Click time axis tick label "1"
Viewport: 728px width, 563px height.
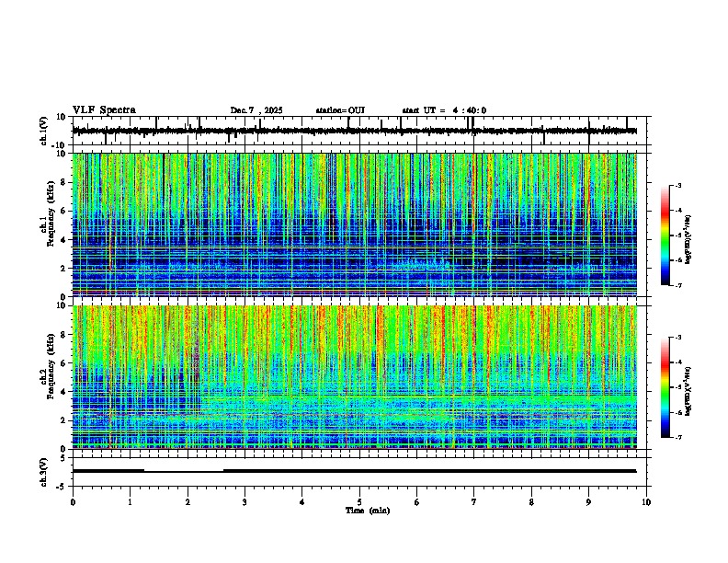130,502
